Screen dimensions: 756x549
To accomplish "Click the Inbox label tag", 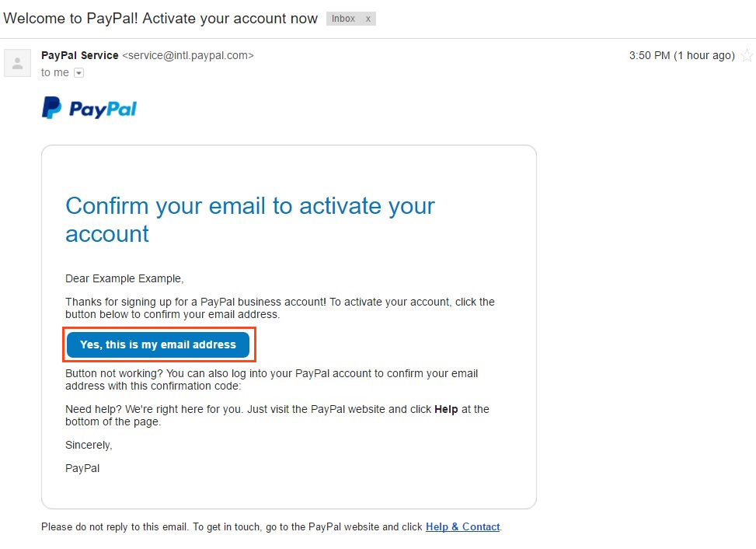I will click(x=343, y=19).
